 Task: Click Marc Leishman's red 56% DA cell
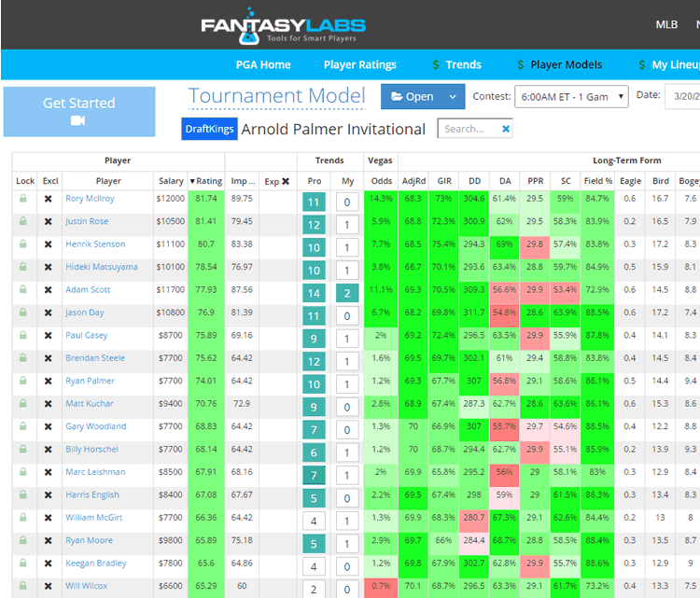[504, 475]
